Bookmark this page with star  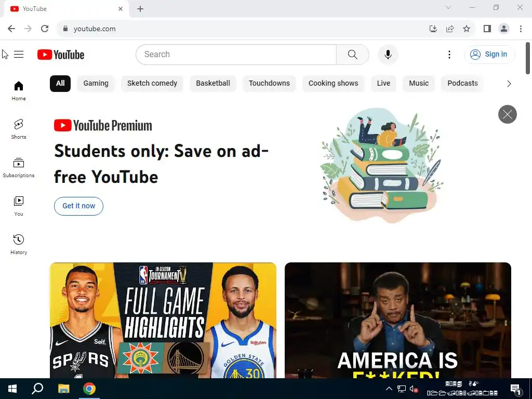click(467, 29)
